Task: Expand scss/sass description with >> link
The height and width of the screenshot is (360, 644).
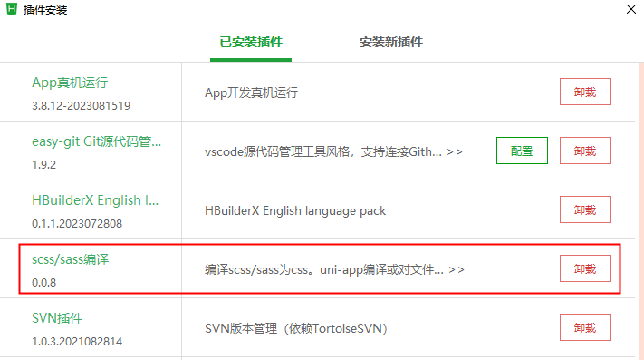Action: pyautogui.click(x=457, y=270)
